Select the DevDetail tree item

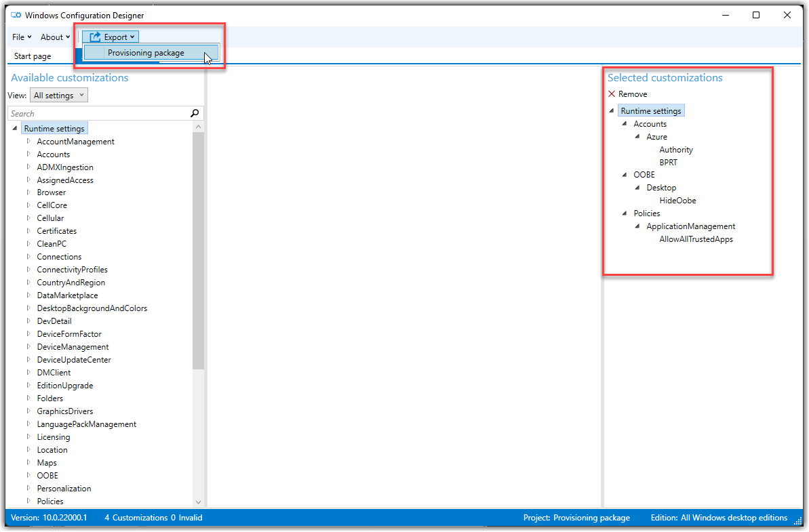point(54,321)
